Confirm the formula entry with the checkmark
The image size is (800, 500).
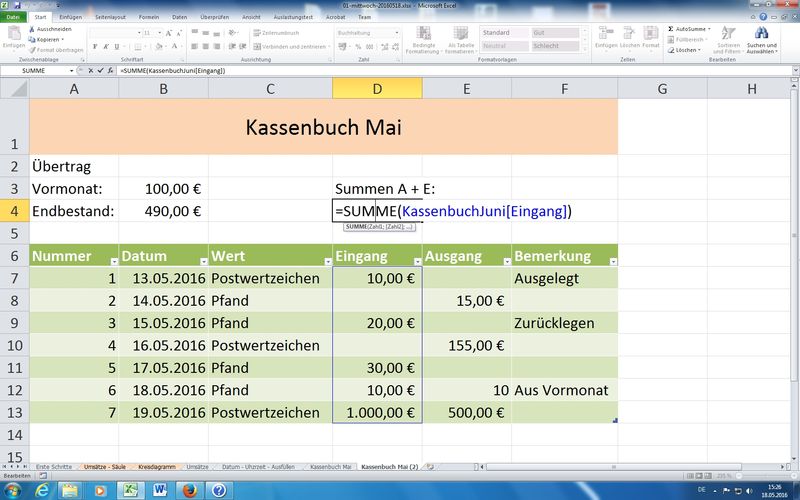coord(101,71)
